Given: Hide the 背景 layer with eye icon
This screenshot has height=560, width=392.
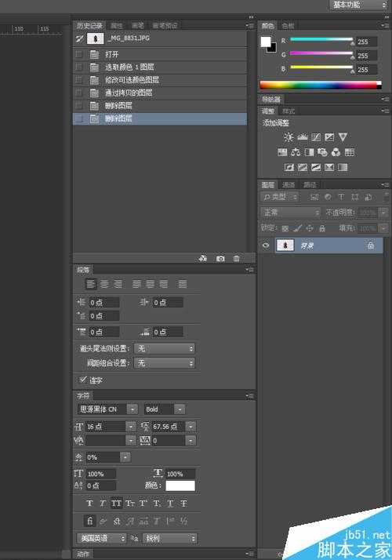Looking at the screenshot, I should 266,245.
